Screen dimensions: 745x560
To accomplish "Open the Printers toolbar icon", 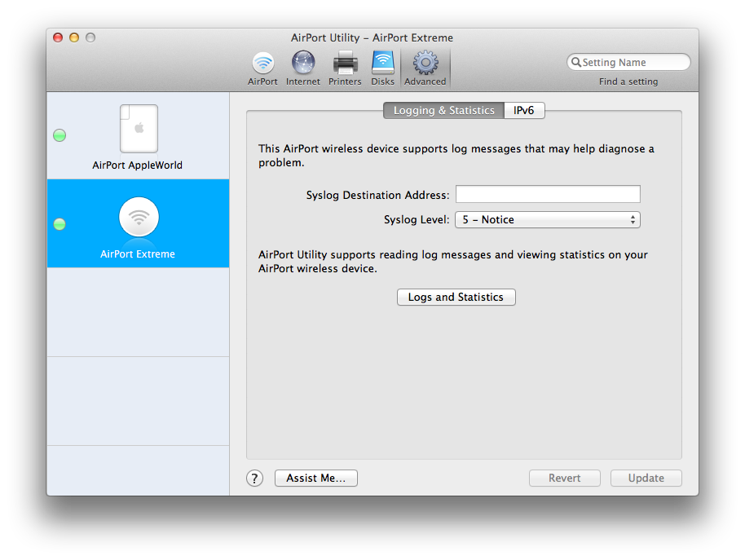I will [345, 63].
